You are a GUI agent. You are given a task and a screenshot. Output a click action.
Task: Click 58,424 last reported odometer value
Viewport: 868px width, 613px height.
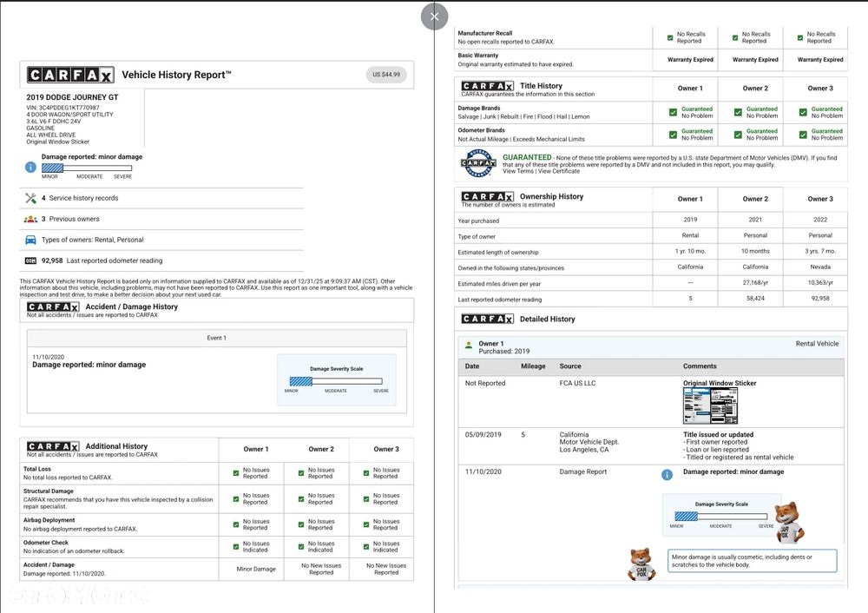coord(755,299)
